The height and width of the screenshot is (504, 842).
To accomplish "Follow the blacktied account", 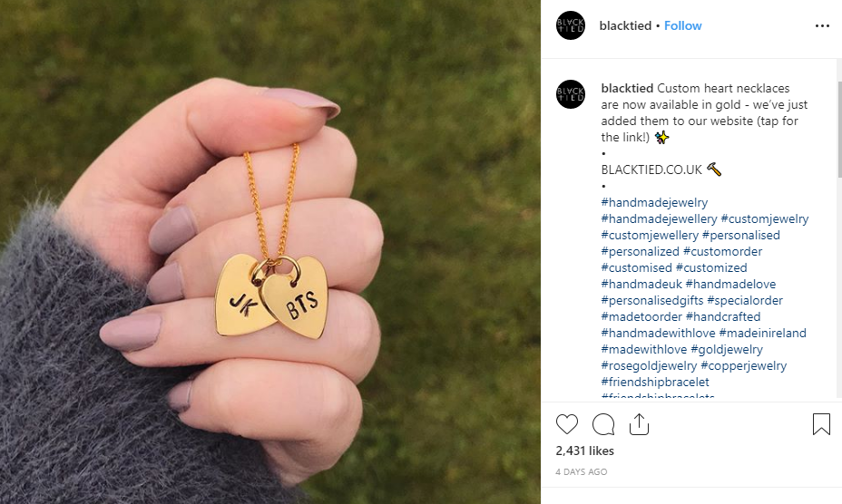I will 682,25.
